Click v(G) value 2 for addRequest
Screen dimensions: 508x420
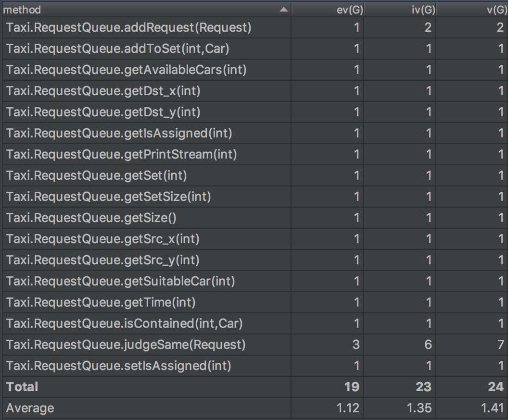[x=500, y=27]
